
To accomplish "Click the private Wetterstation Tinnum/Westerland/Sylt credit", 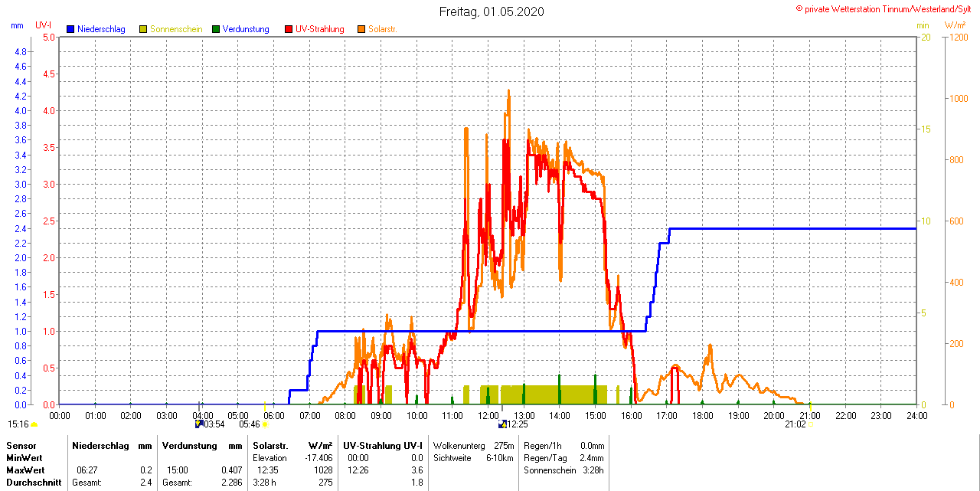I will click(x=885, y=9).
